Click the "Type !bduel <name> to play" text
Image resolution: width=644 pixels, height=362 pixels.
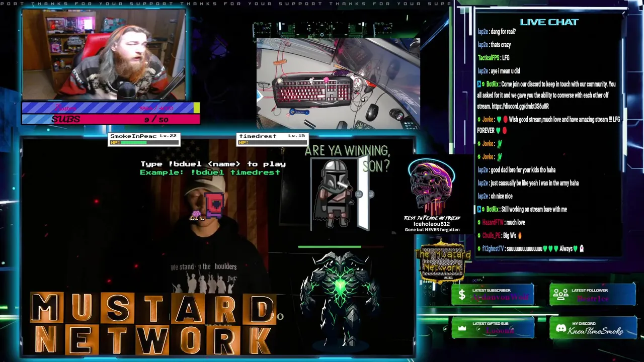[x=213, y=164]
